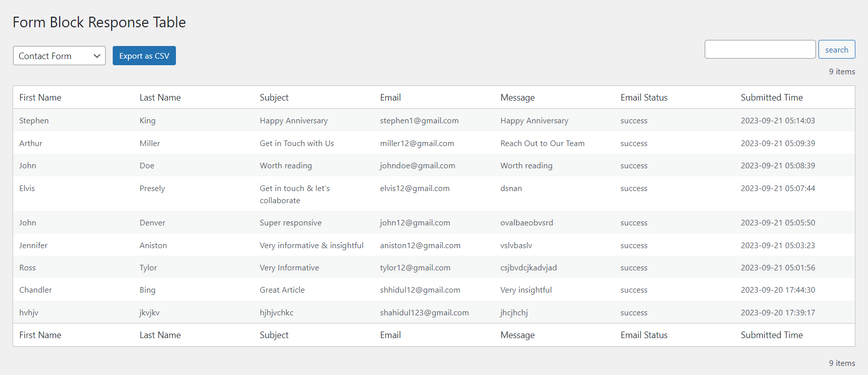Click the Subject column header
This screenshot has height=375, width=868.
(274, 98)
